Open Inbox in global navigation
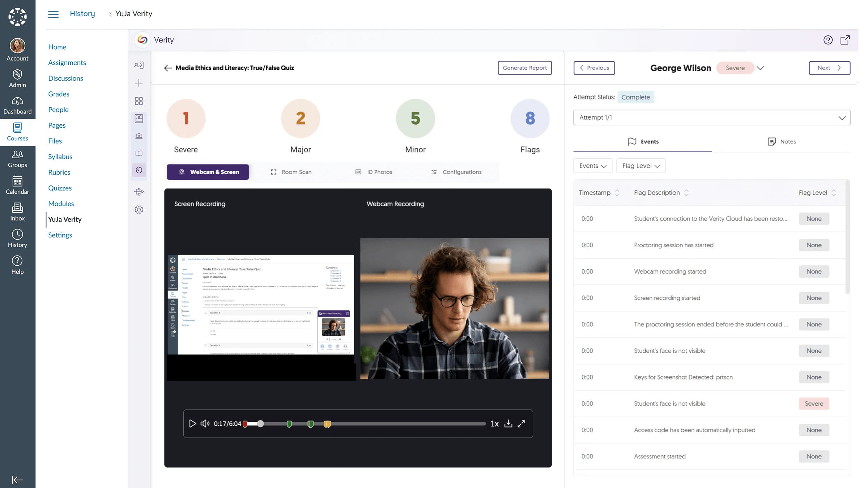The image size is (868, 488). (x=17, y=212)
